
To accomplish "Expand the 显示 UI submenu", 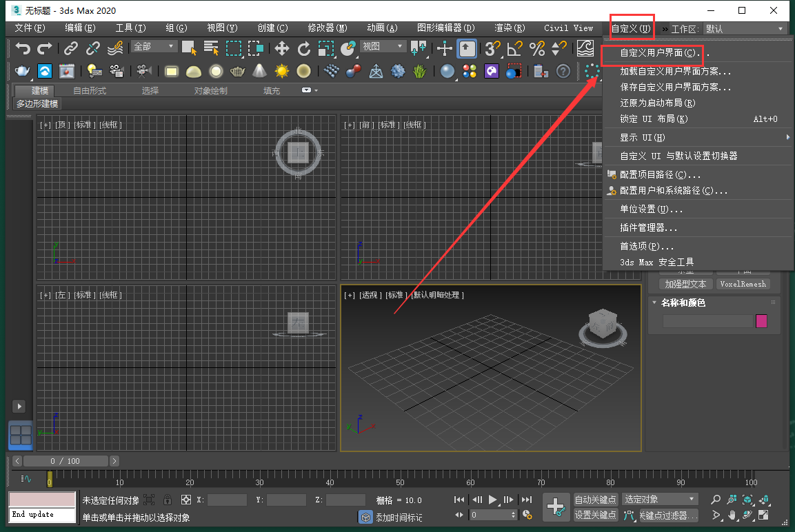I will click(x=698, y=138).
